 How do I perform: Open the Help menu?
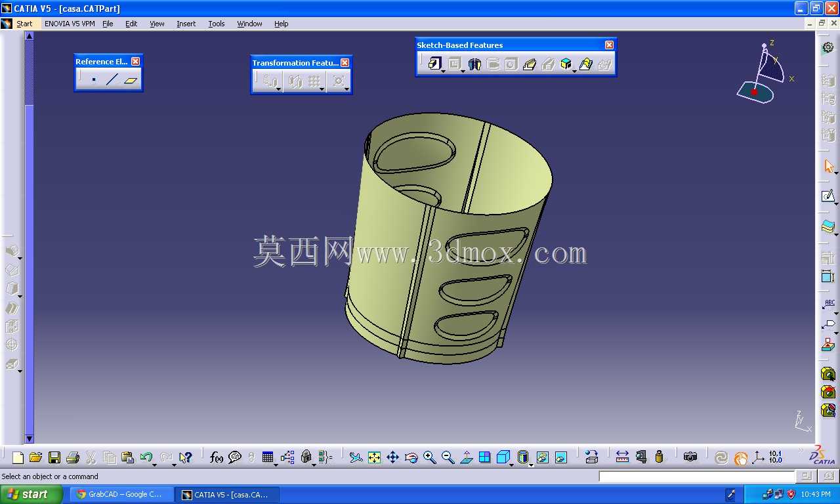tap(281, 24)
